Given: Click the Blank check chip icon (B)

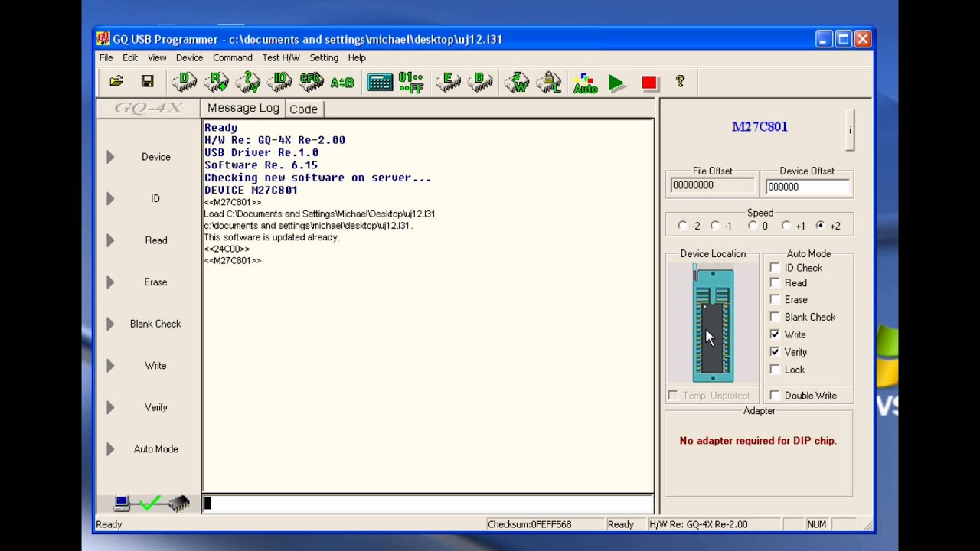Looking at the screenshot, I should [480, 82].
